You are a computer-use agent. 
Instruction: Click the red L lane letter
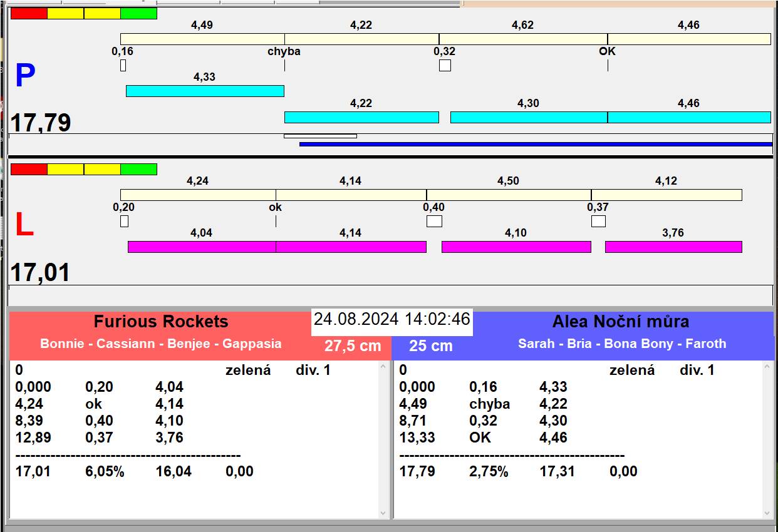[24, 225]
